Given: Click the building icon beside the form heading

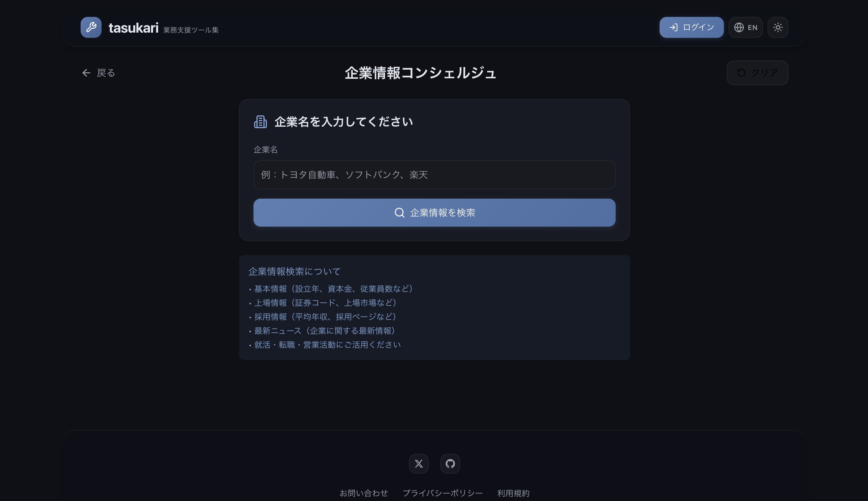Looking at the screenshot, I should [260, 122].
